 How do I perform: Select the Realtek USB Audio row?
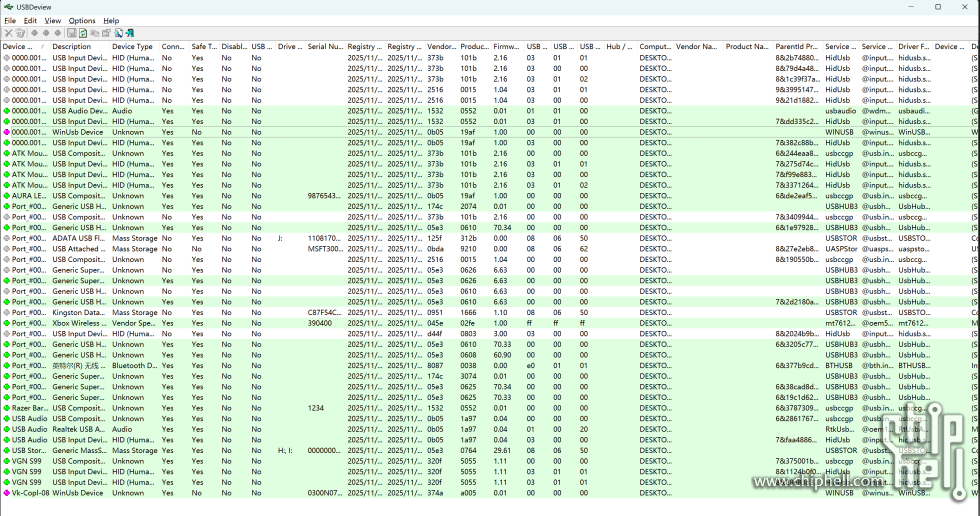pos(80,429)
